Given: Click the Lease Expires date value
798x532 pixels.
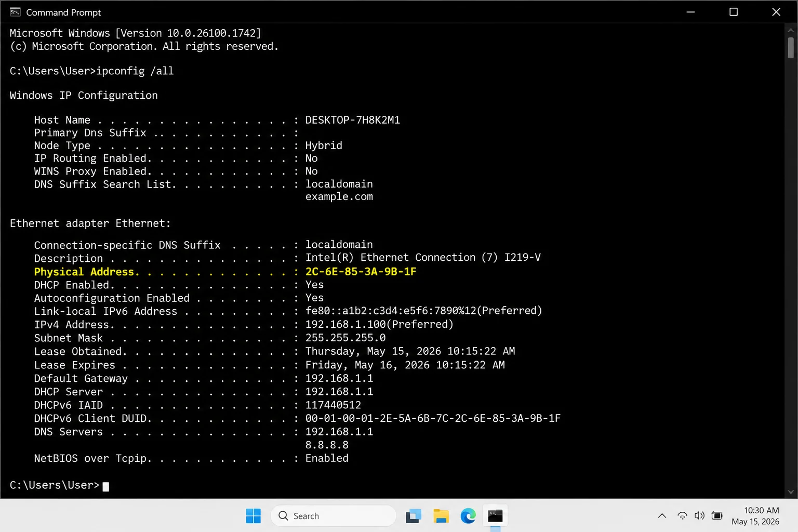Looking at the screenshot, I should [405, 365].
